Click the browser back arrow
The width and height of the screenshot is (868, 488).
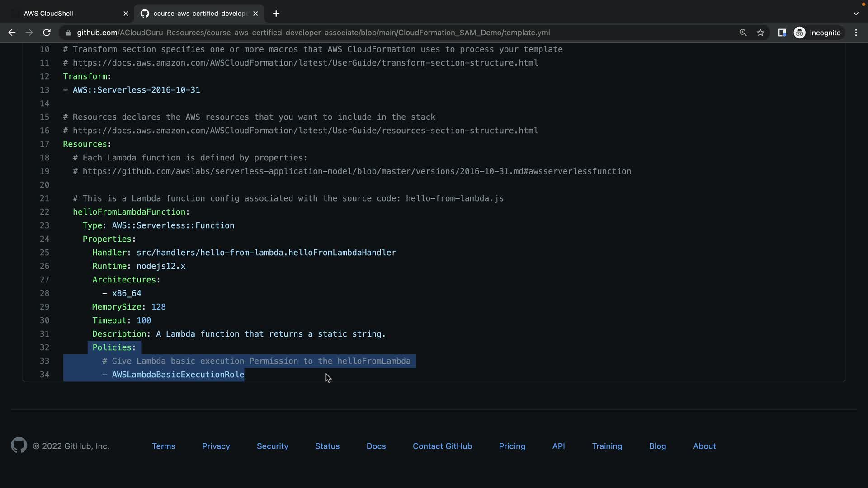coord(12,33)
